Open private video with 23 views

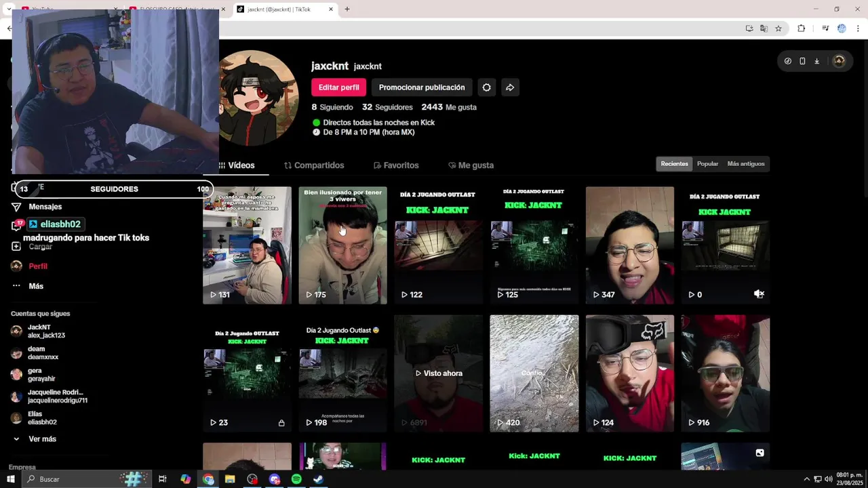click(247, 373)
